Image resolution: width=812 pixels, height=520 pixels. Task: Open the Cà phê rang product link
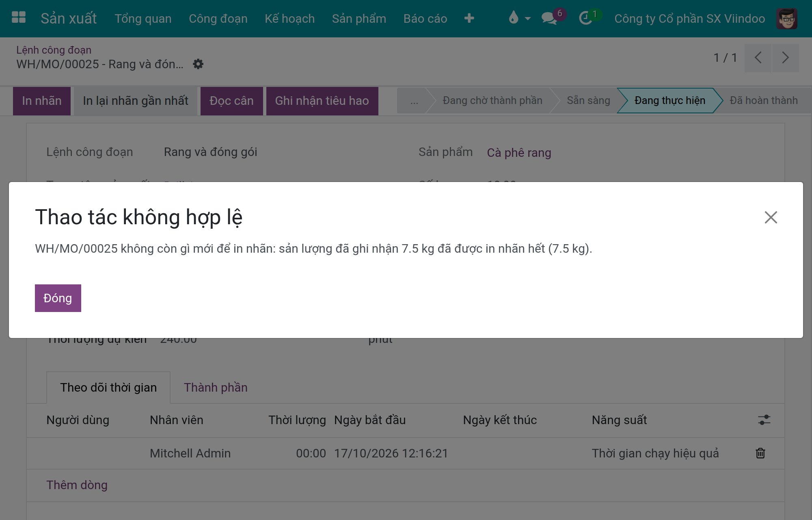(x=519, y=153)
